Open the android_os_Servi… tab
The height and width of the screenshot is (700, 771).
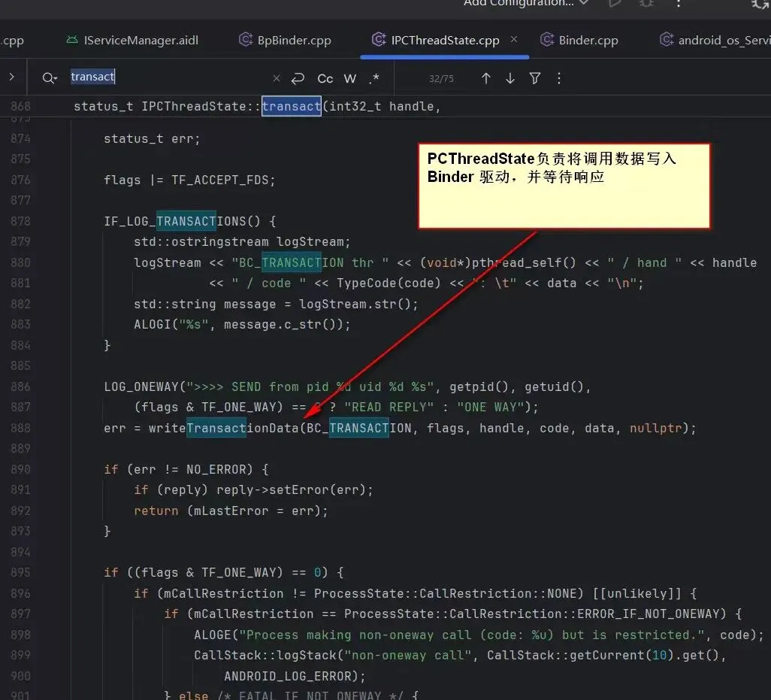715,41
